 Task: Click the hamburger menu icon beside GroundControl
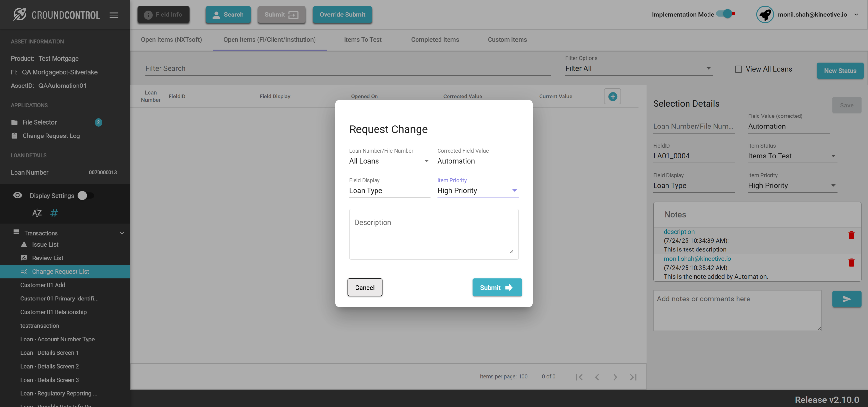point(114,15)
